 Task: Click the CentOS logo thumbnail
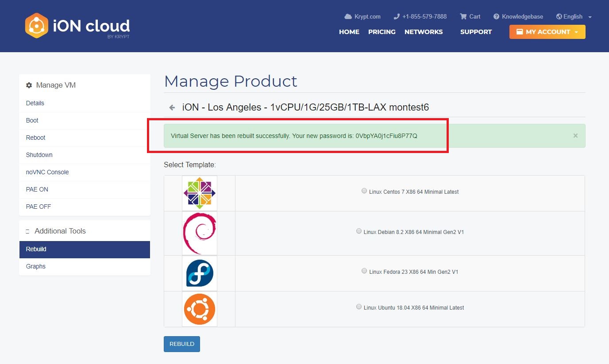coord(200,193)
